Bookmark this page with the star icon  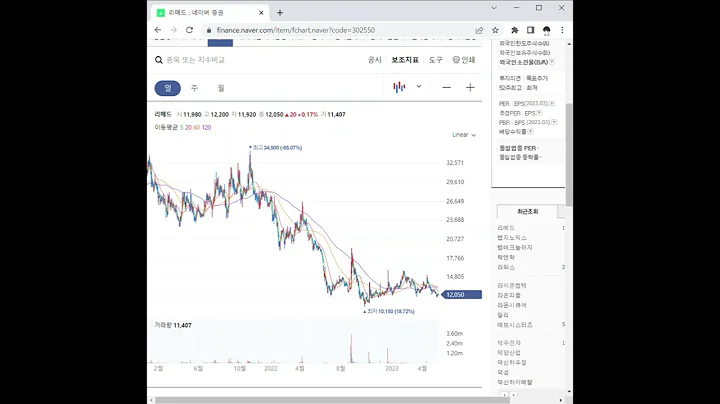tap(495, 30)
